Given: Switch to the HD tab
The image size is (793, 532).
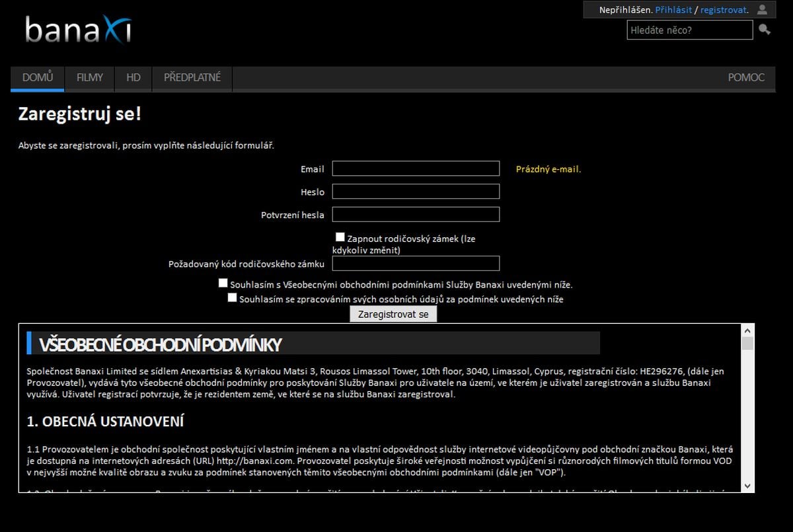Looking at the screenshot, I should [x=133, y=78].
